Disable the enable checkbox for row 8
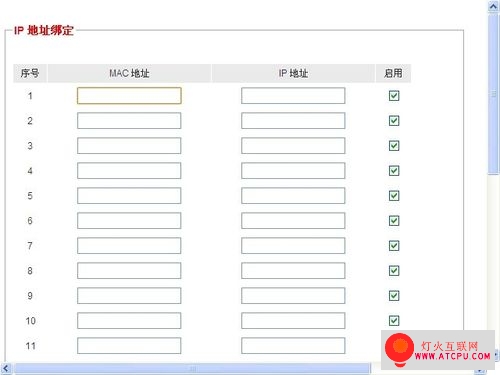Image resolution: width=500 pixels, height=375 pixels. (x=394, y=271)
